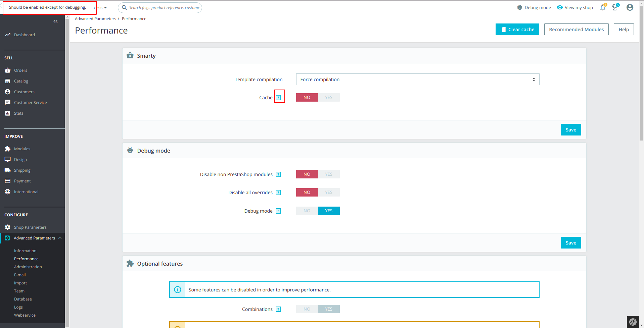644x328 pixels.
Task: Click the View my shop eye icon
Action: click(x=560, y=7)
